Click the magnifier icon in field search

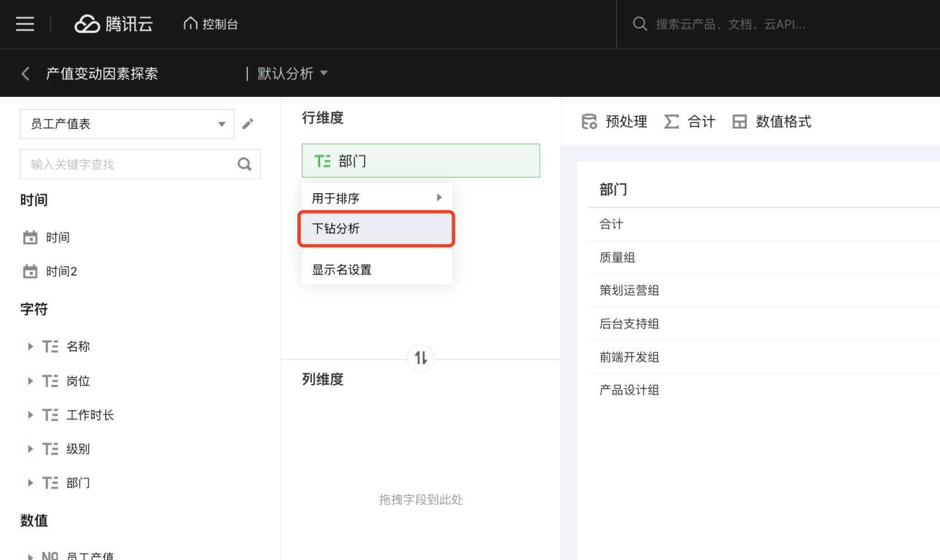[x=244, y=164]
